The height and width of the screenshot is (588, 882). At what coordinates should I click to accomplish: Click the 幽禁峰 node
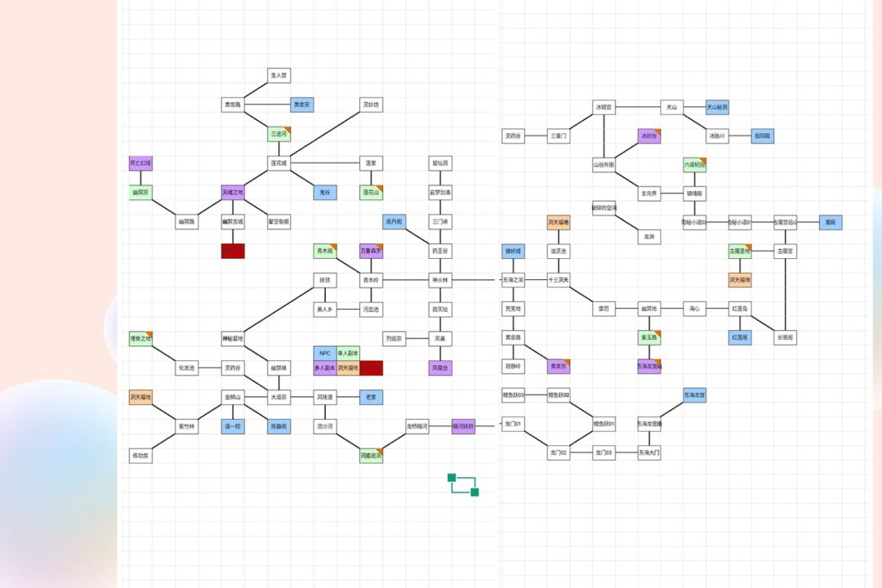(x=278, y=368)
